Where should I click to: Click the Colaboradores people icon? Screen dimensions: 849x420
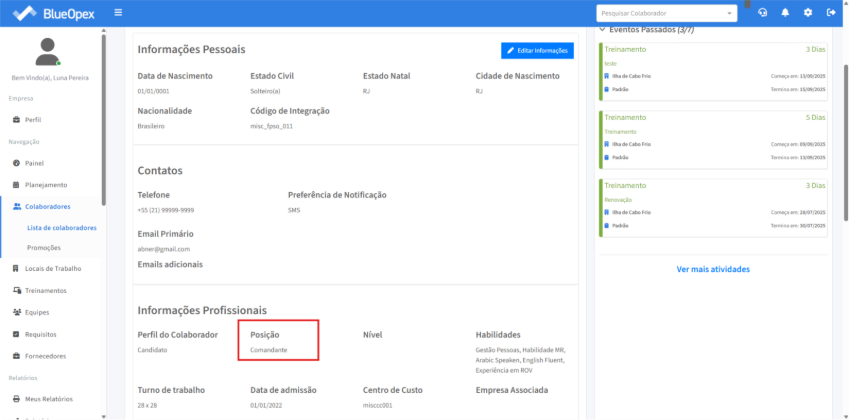coord(17,206)
